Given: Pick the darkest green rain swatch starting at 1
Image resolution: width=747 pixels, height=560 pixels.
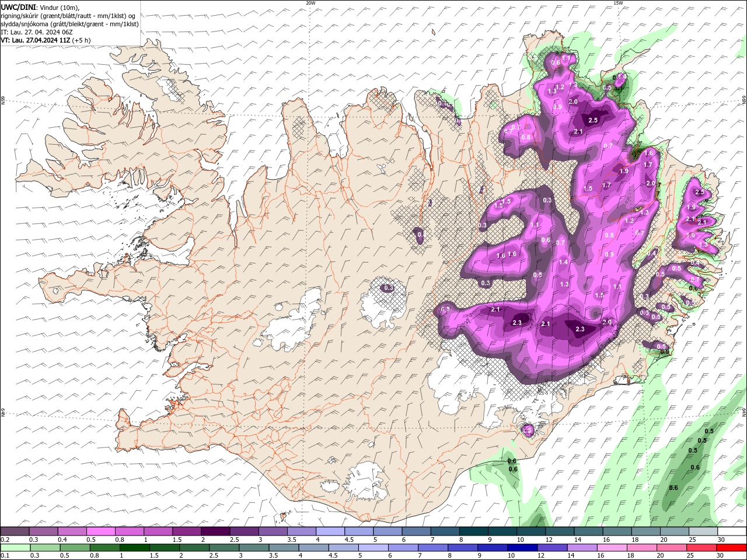Looking at the screenshot, I should [x=135, y=548].
